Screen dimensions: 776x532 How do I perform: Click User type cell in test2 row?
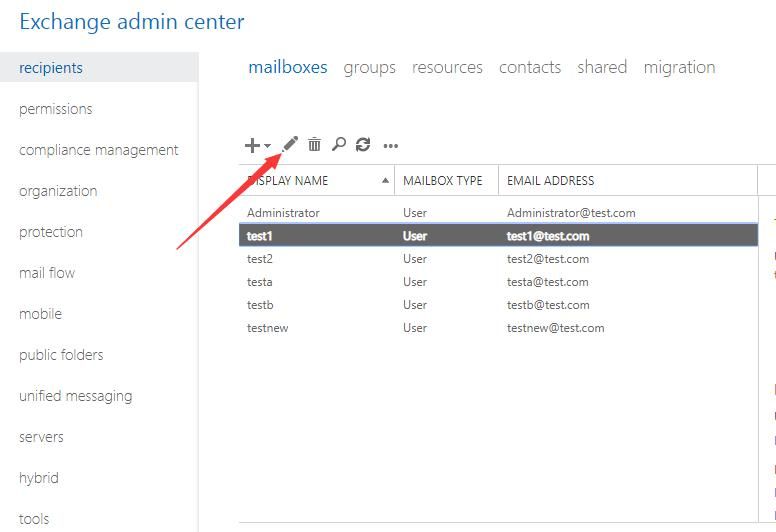415,259
